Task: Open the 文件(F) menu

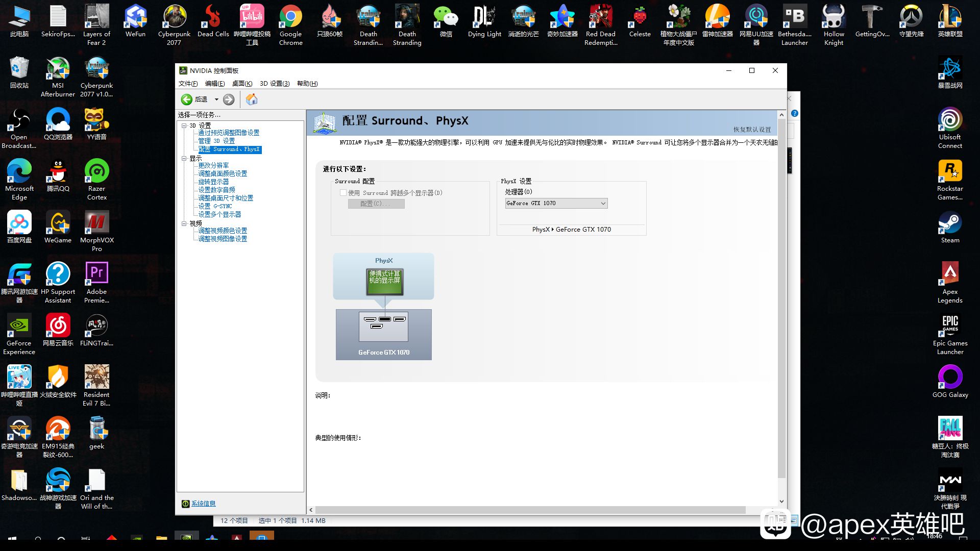Action: tap(188, 84)
